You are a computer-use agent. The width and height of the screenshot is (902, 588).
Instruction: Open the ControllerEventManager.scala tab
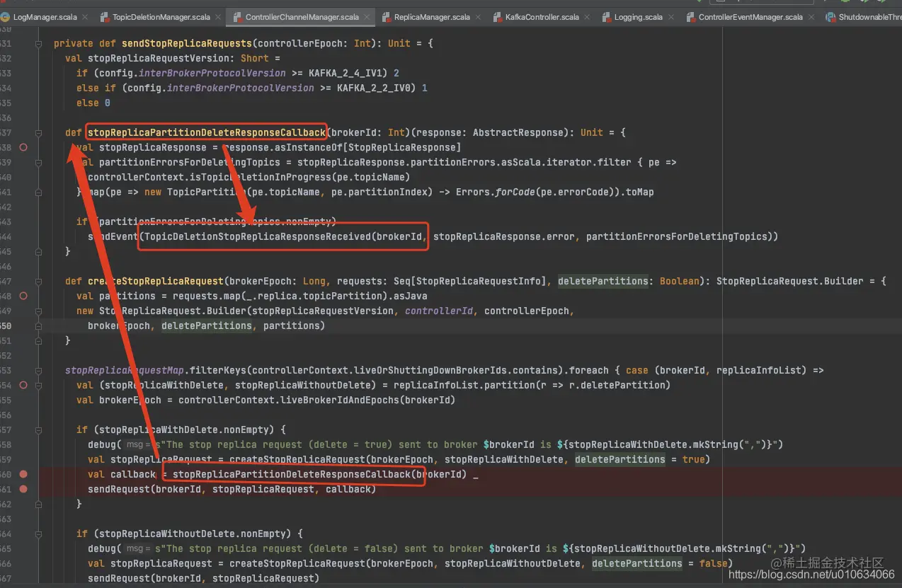click(750, 17)
